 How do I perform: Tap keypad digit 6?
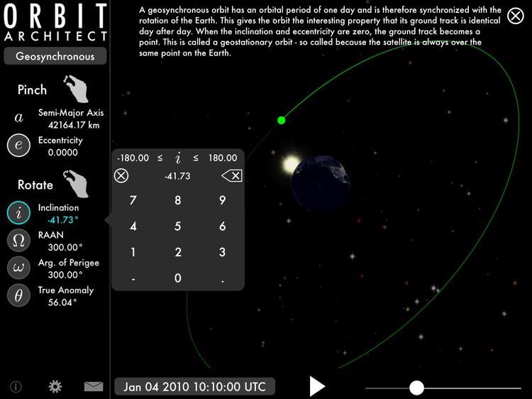pos(222,226)
